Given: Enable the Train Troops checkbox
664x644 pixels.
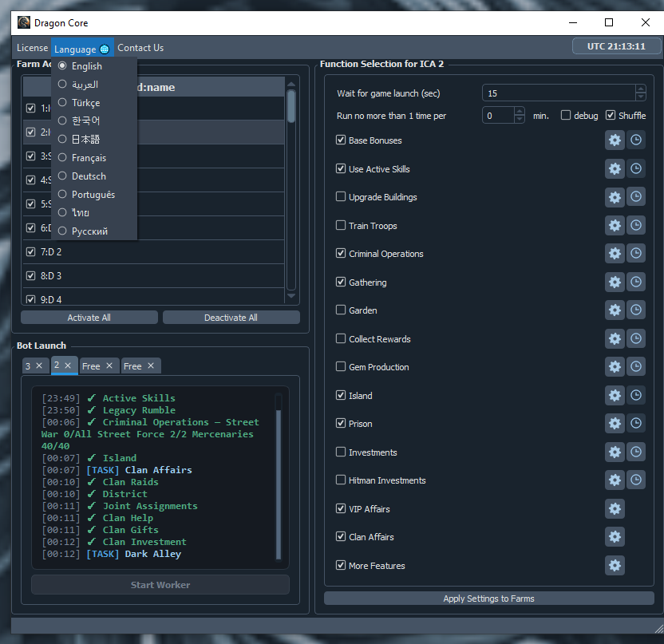Looking at the screenshot, I should pos(341,225).
